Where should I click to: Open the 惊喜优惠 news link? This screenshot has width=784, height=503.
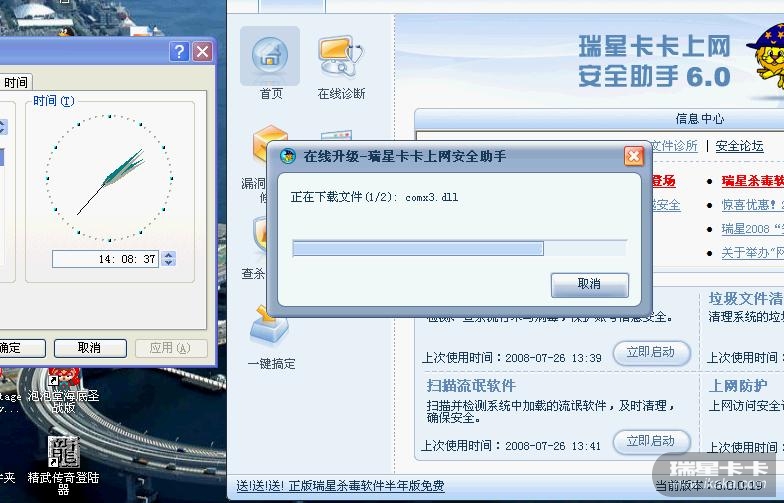click(752, 205)
